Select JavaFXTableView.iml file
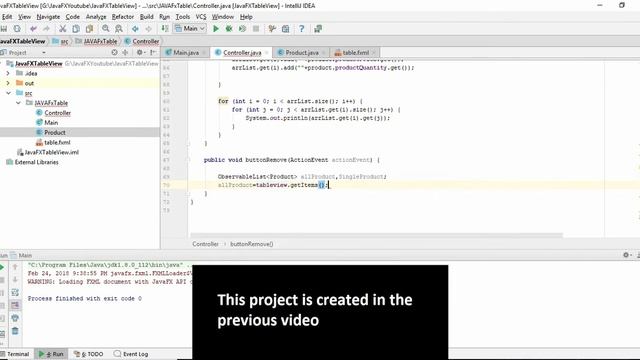 51,152
